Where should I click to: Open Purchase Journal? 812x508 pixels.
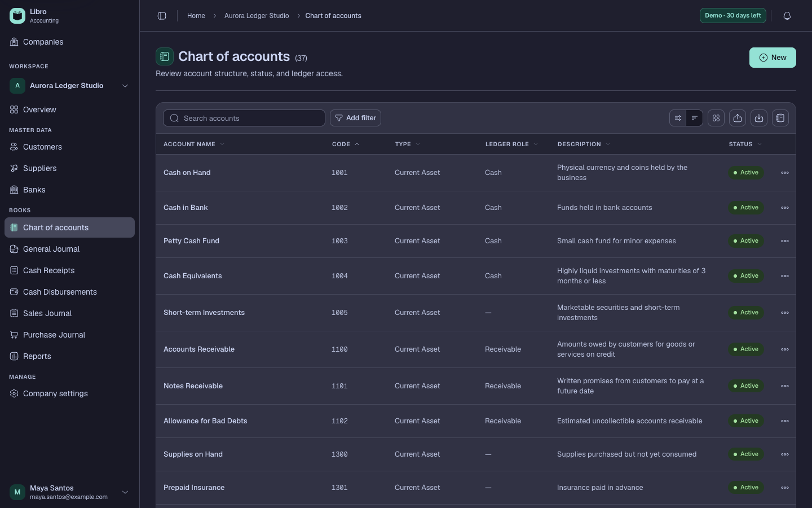69,335
